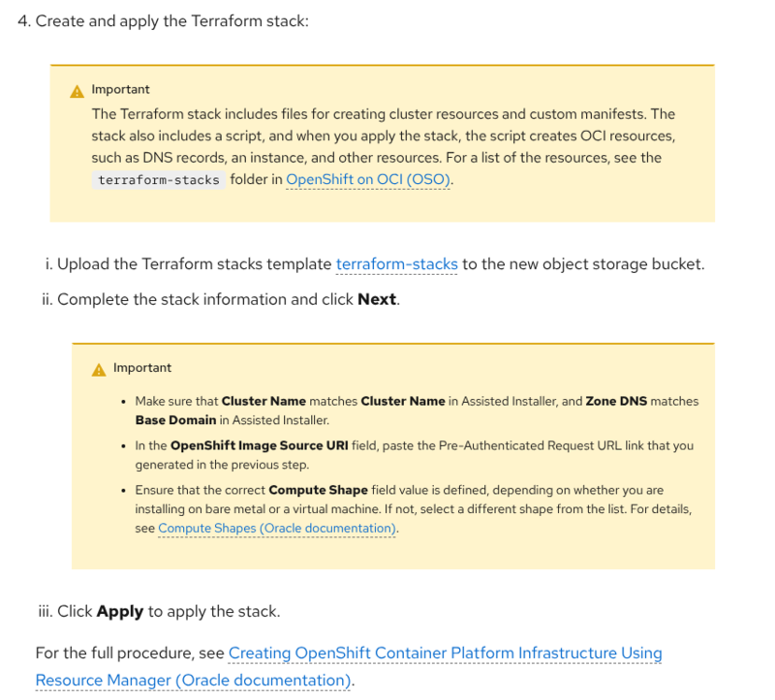The image size is (775, 700).
Task: Open the Creating OpenShift Container Platform Infrastructure link
Action: 445,654
